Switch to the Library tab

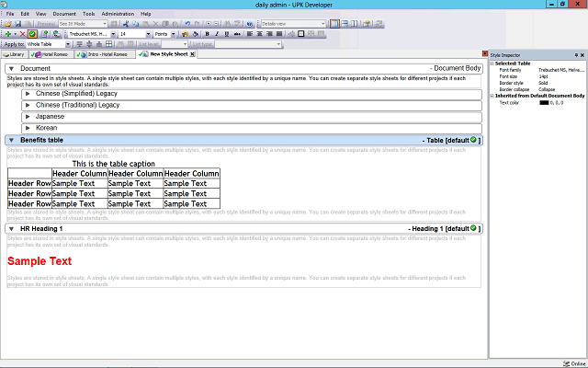click(x=14, y=54)
